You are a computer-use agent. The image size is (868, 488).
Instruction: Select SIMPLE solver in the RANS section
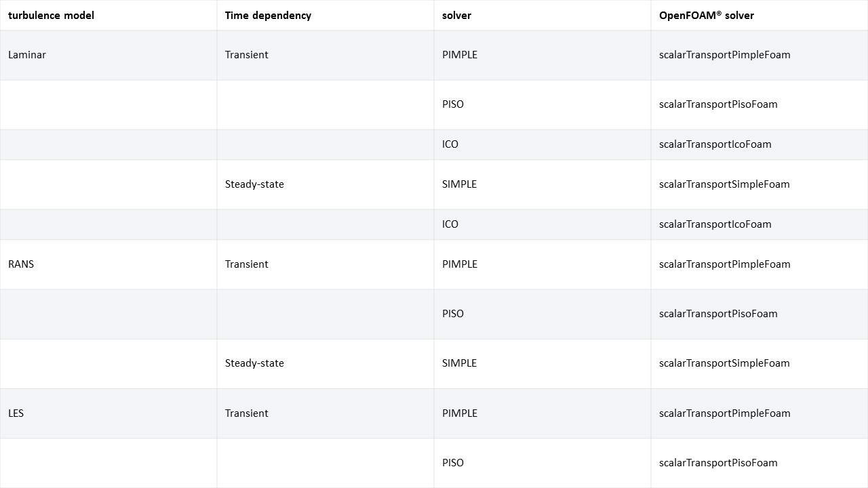459,363
